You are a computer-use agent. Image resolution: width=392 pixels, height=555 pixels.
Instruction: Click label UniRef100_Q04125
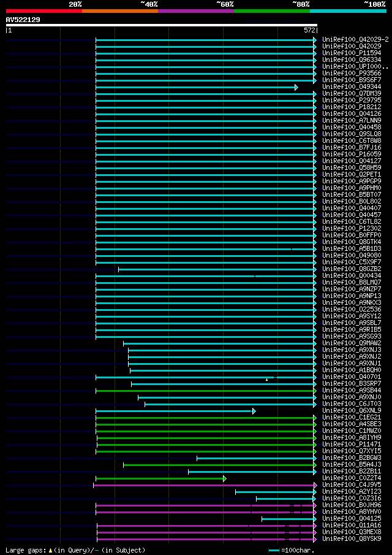click(352, 519)
